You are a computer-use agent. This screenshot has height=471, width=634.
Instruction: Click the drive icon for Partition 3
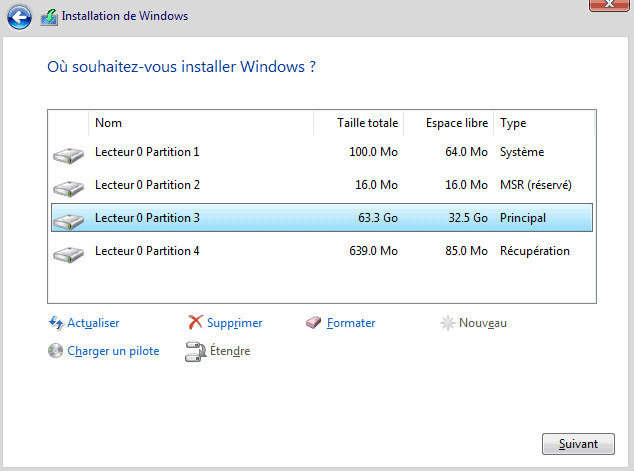coord(68,222)
